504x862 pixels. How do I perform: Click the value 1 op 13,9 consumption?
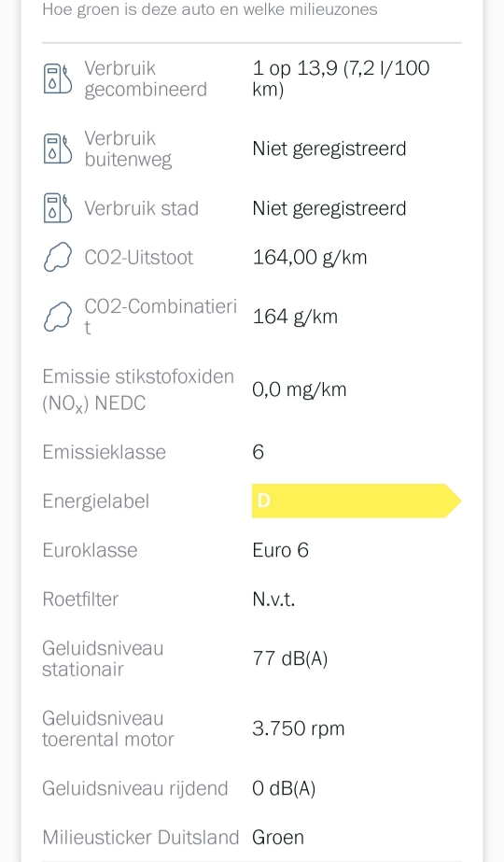click(x=341, y=78)
